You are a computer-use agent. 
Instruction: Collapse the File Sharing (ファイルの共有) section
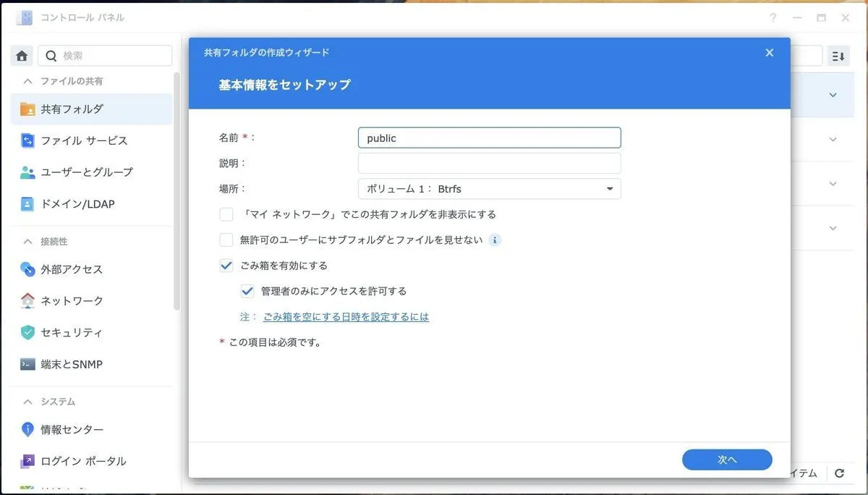click(x=28, y=81)
